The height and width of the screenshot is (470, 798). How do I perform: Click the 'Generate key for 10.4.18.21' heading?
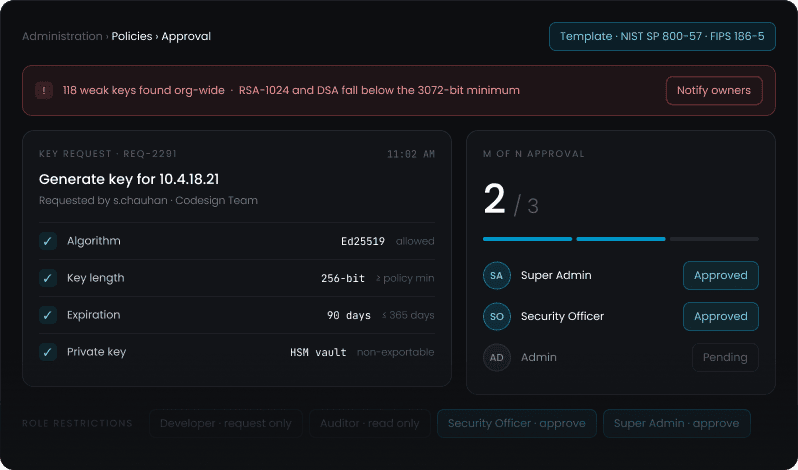(129, 179)
